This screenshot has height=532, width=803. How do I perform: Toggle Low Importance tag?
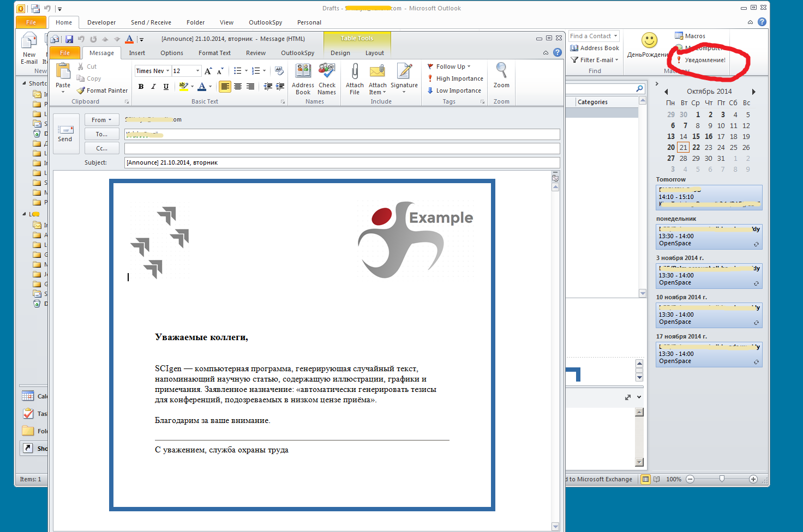coord(454,90)
